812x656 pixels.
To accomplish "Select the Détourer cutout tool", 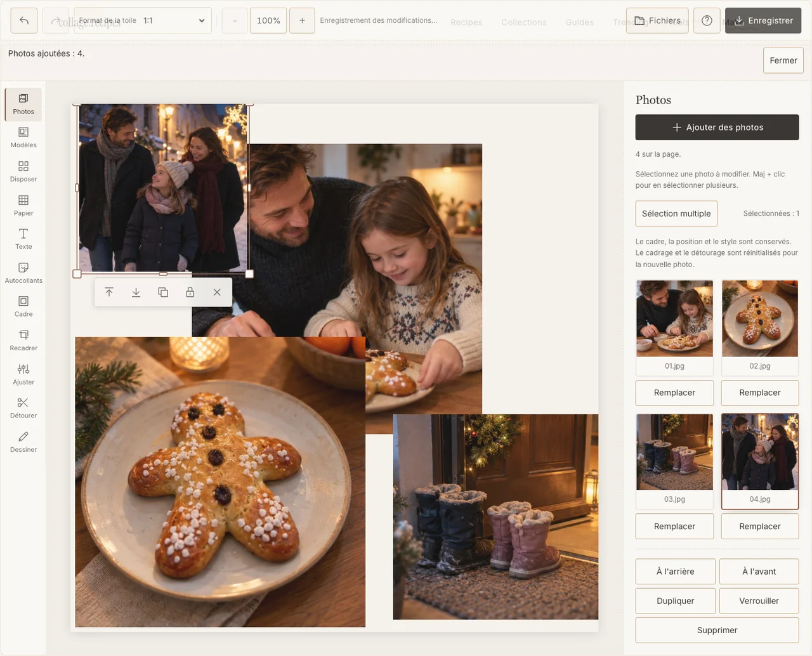I will (x=23, y=409).
